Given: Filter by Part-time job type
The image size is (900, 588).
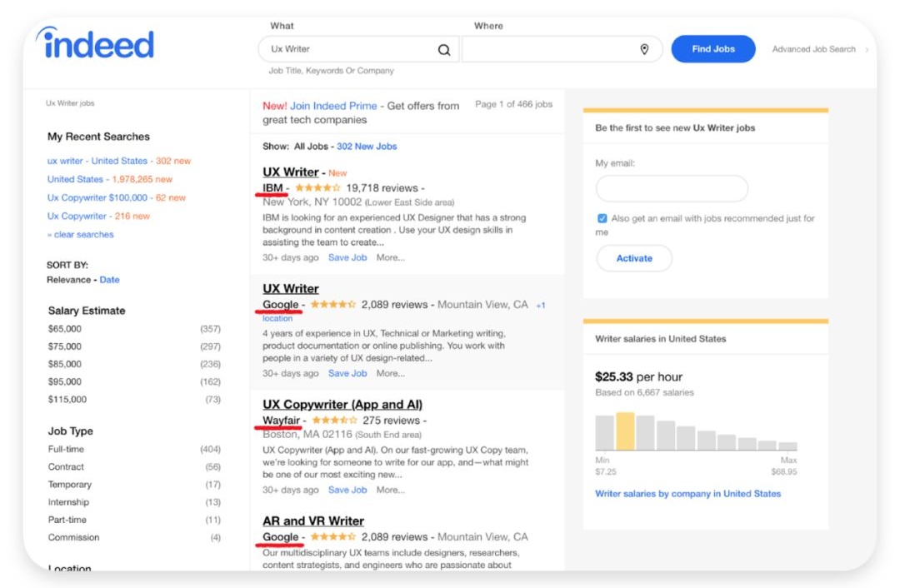Looking at the screenshot, I should 67,520.
